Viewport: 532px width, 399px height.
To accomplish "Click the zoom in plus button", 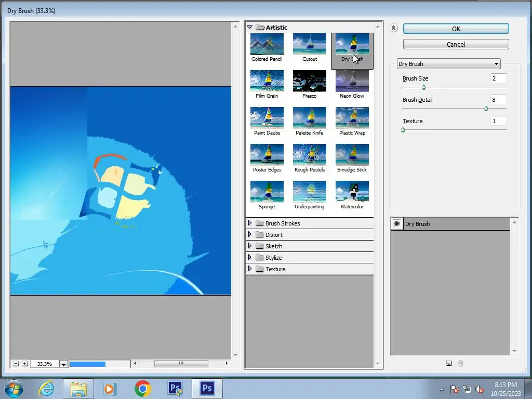I will pyautogui.click(x=25, y=364).
